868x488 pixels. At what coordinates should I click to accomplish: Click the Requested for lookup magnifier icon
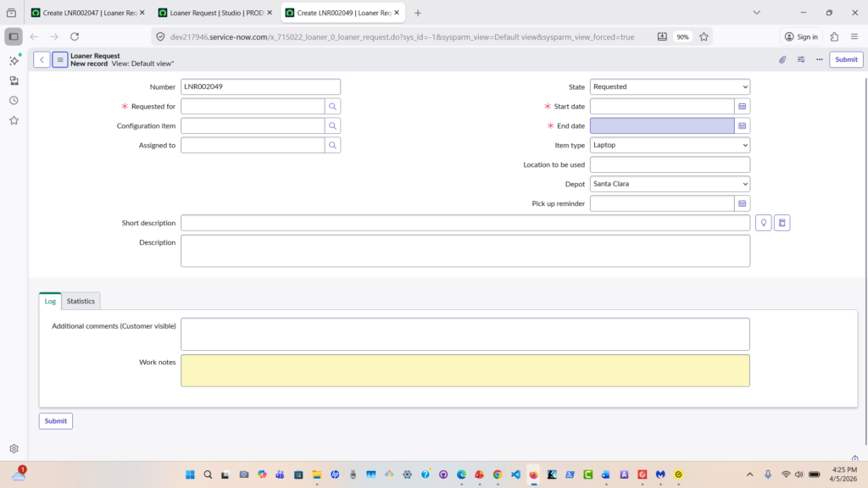[333, 106]
